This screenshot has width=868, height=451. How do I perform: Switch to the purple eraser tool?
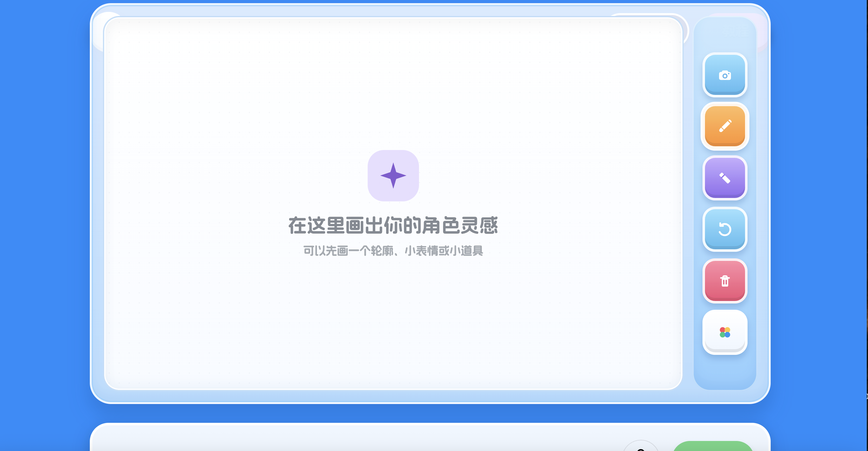(725, 178)
